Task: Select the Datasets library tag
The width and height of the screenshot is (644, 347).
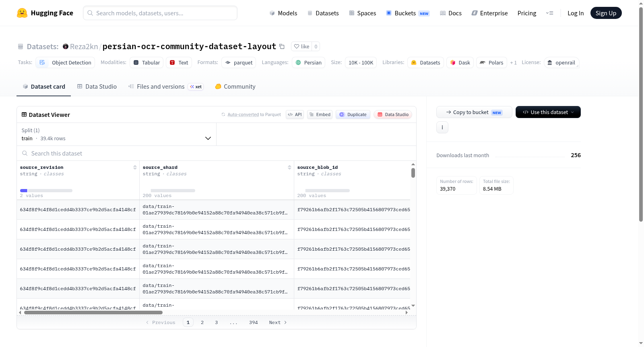Action: click(425, 62)
